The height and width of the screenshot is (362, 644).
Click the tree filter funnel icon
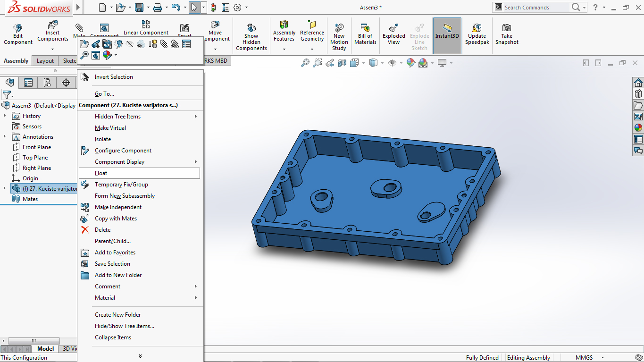point(7,95)
